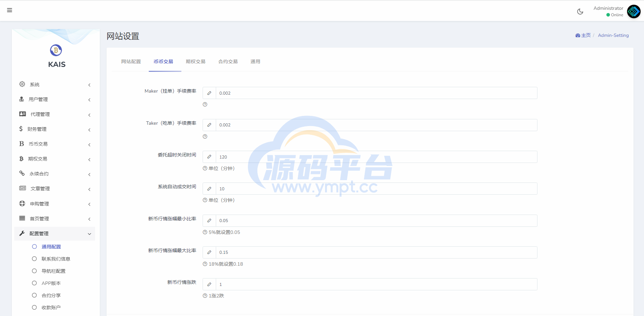Expand the 财务管理 menu chevron
Image resolution: width=644 pixels, height=316 pixels.
pyautogui.click(x=89, y=130)
